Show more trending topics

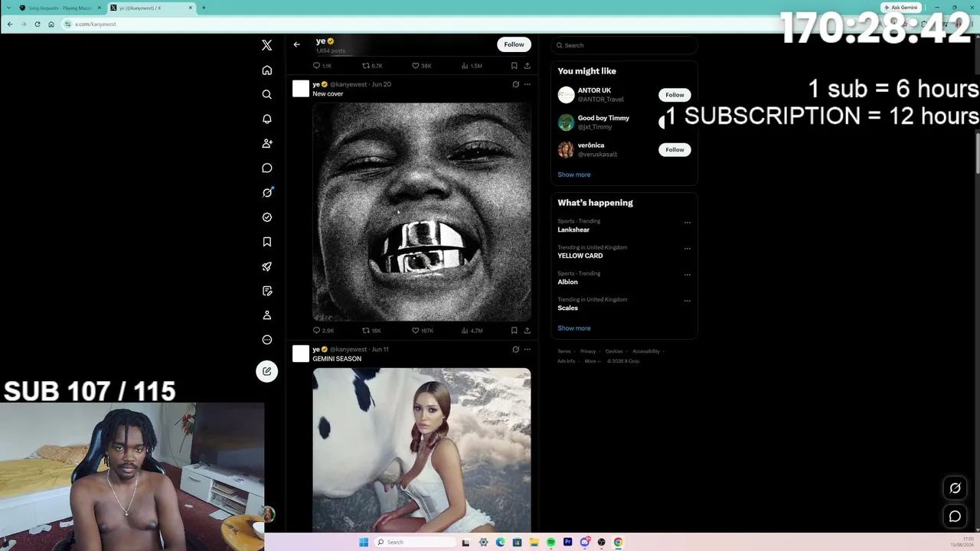coord(573,328)
